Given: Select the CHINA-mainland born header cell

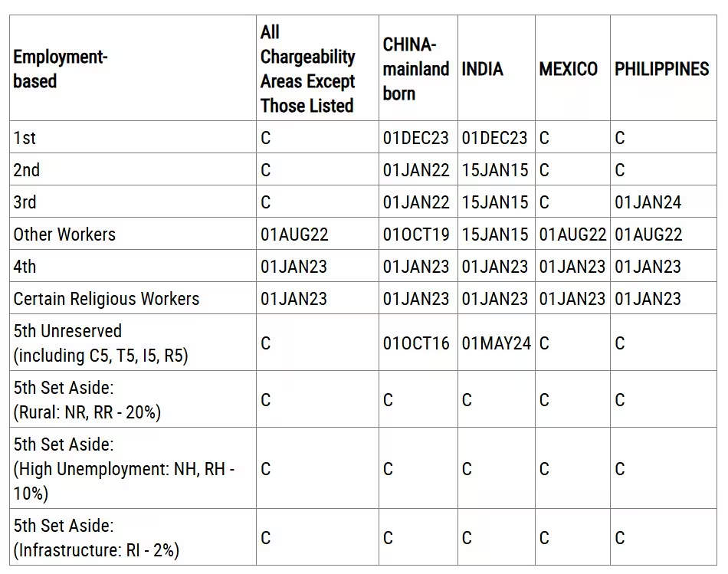Looking at the screenshot, I should (416, 69).
